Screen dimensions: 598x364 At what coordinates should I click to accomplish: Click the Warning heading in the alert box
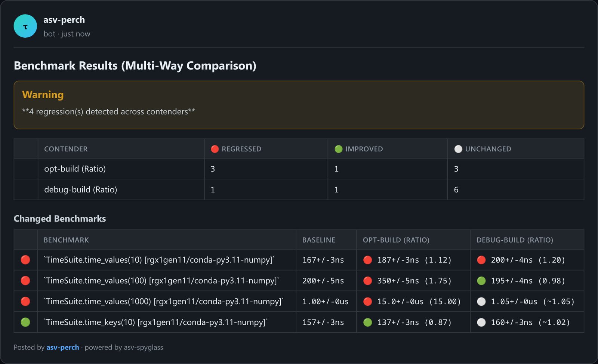(43, 95)
